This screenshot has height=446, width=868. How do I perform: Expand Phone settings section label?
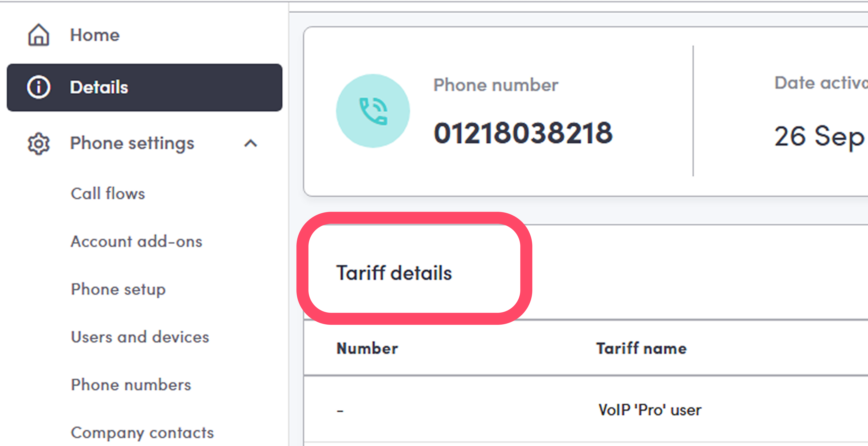click(132, 144)
